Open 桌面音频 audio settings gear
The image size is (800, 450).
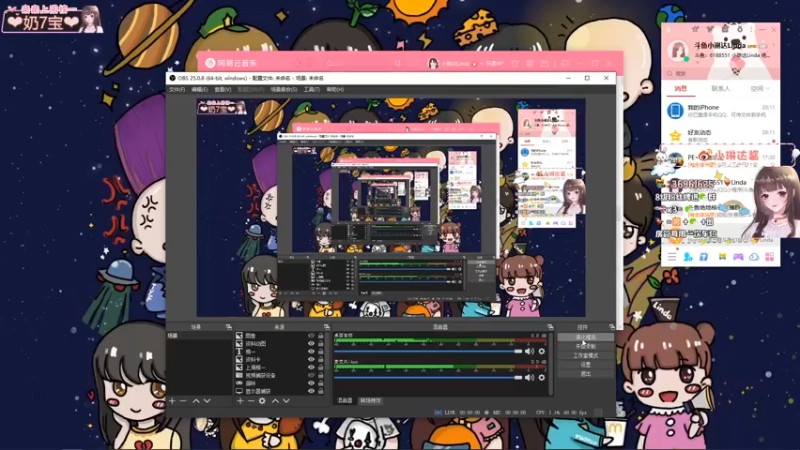(542, 351)
